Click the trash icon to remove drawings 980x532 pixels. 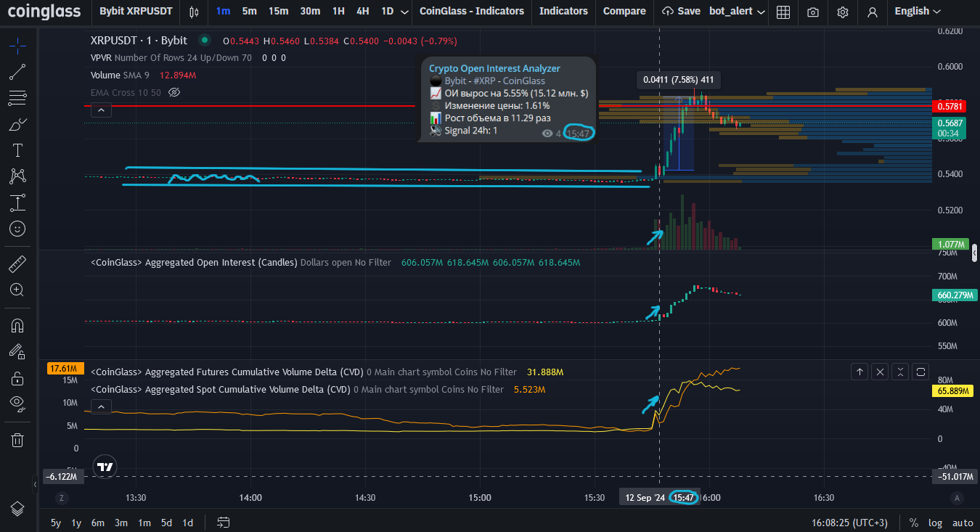(x=18, y=440)
